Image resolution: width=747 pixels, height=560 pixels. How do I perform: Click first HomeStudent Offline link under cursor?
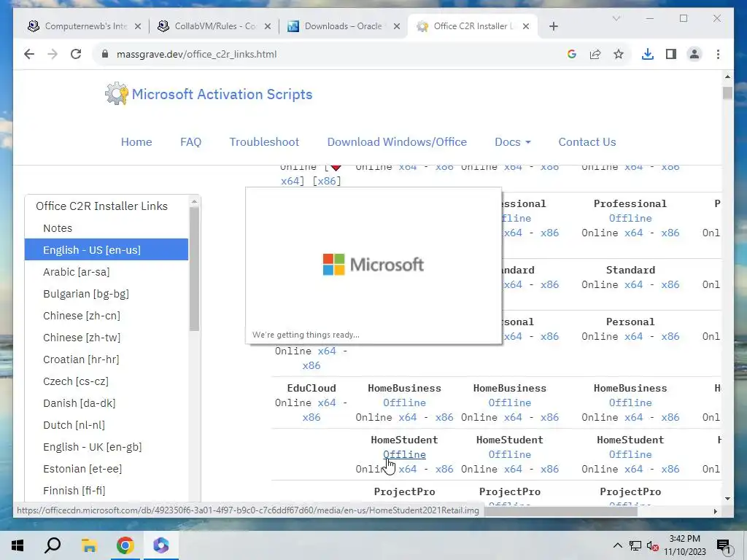[x=404, y=455]
